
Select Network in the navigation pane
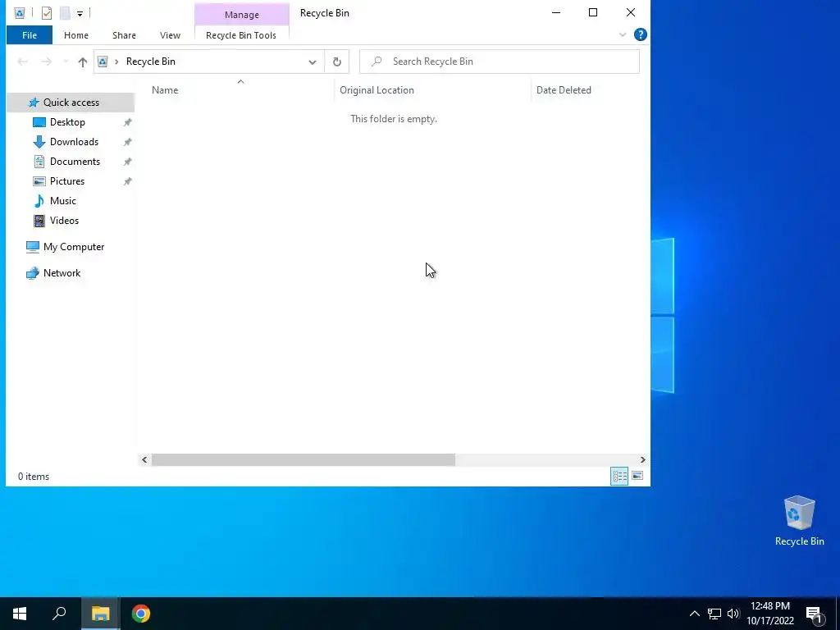tap(62, 273)
